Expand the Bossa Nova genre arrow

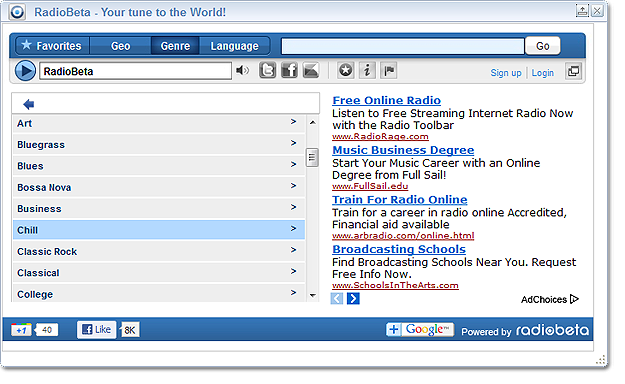tap(293, 185)
